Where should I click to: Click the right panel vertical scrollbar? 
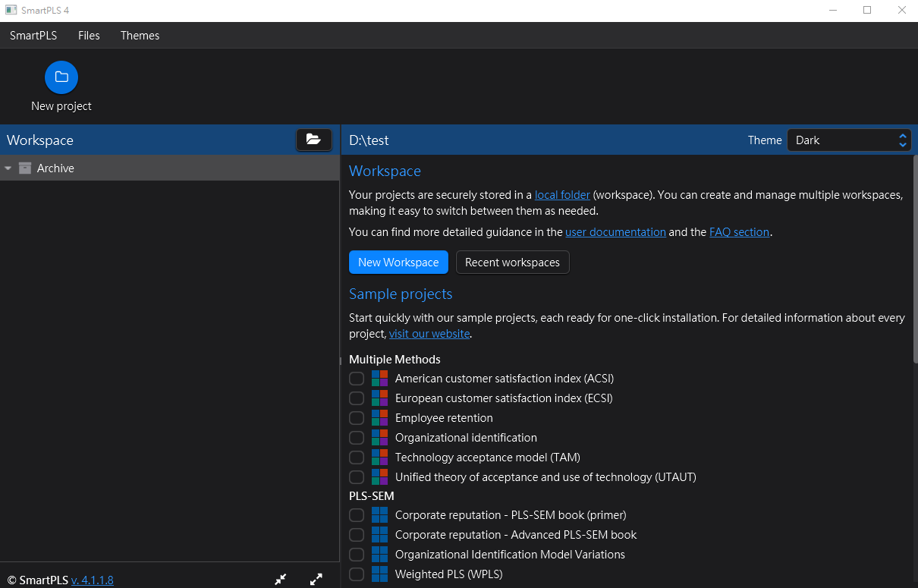(914, 258)
